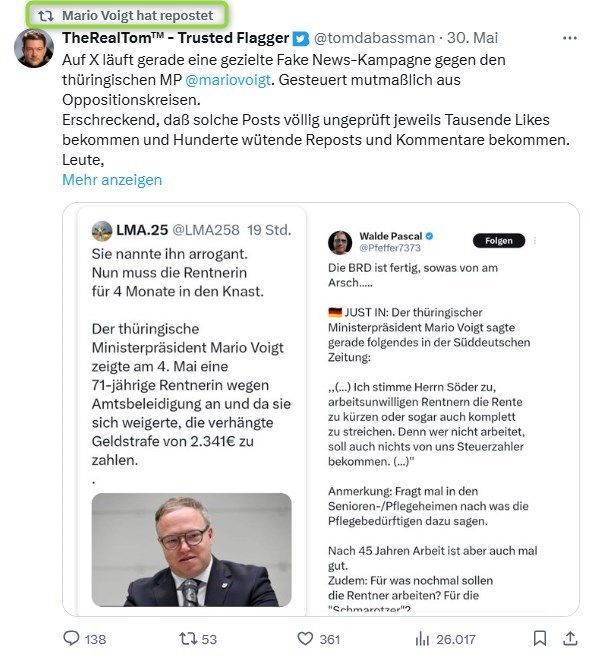The image size is (590, 659).
Task: Like the post via the heart icon
Action: click(305, 638)
